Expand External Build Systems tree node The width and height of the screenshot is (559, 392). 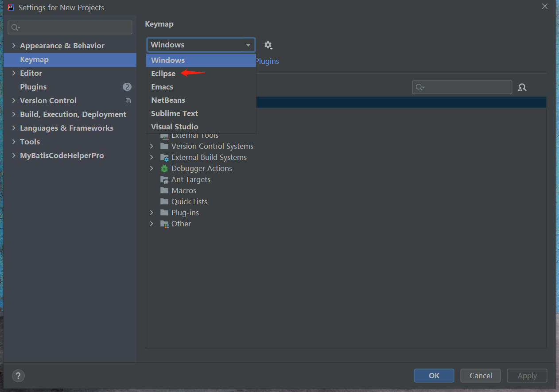coord(151,157)
